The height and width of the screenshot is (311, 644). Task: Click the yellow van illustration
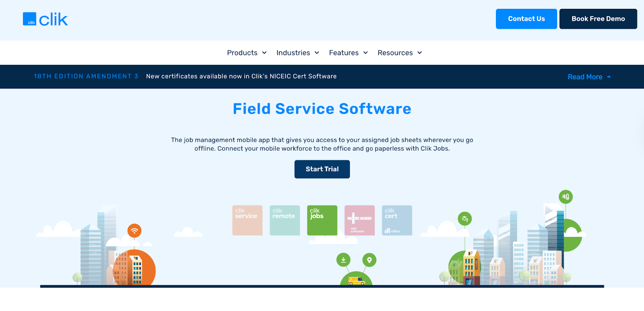tap(357, 280)
